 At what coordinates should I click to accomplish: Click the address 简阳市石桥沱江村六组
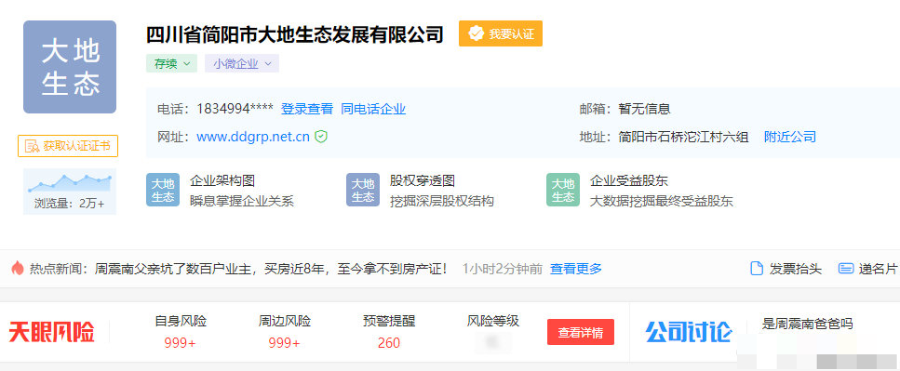pyautogui.click(x=684, y=137)
